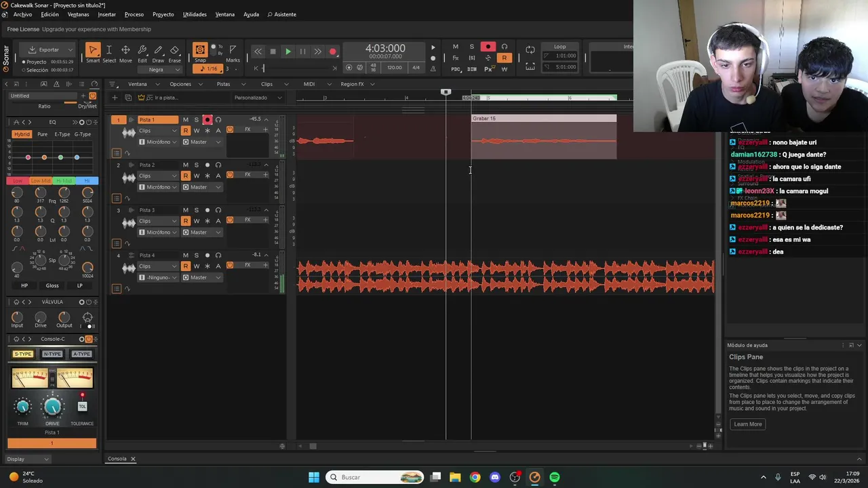Hit the transport Record button
Viewport: 868px width, 488px height.
[x=333, y=52]
